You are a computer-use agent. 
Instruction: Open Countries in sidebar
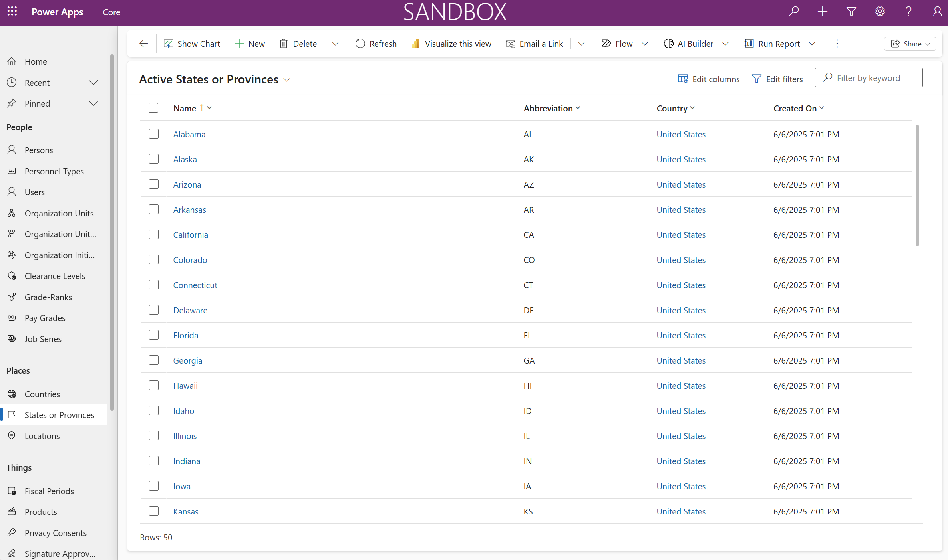point(54,394)
